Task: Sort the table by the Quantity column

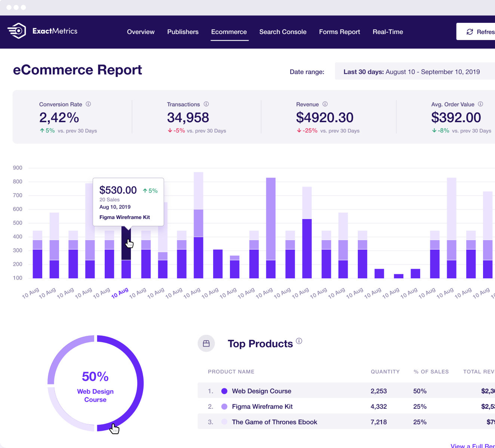Action: tap(385, 371)
